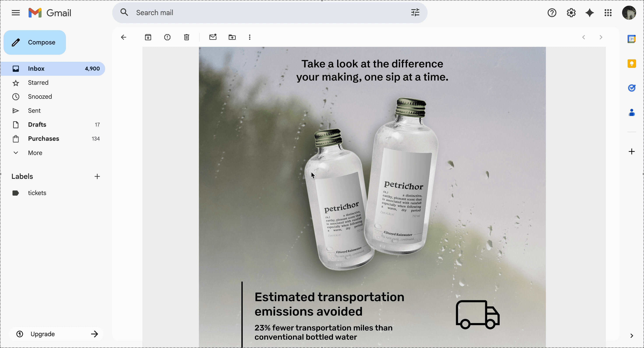Open the Sent folder
This screenshot has height=348, width=644.
point(53,111)
